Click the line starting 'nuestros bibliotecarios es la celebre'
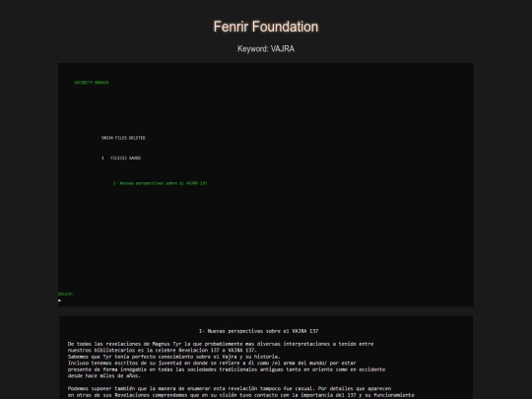Viewport: 532px width, 399px height. [163, 350]
